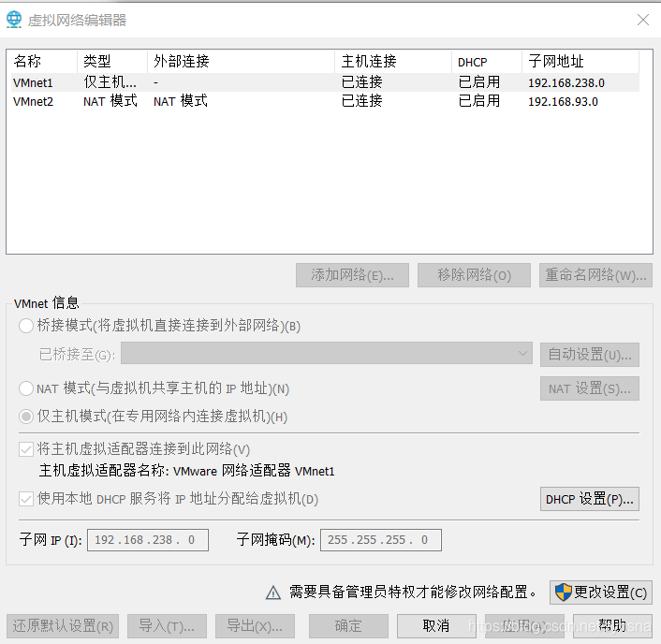661x644 pixels.
Task: Click VMnet1 row 已连接 cell
Action: click(x=361, y=82)
